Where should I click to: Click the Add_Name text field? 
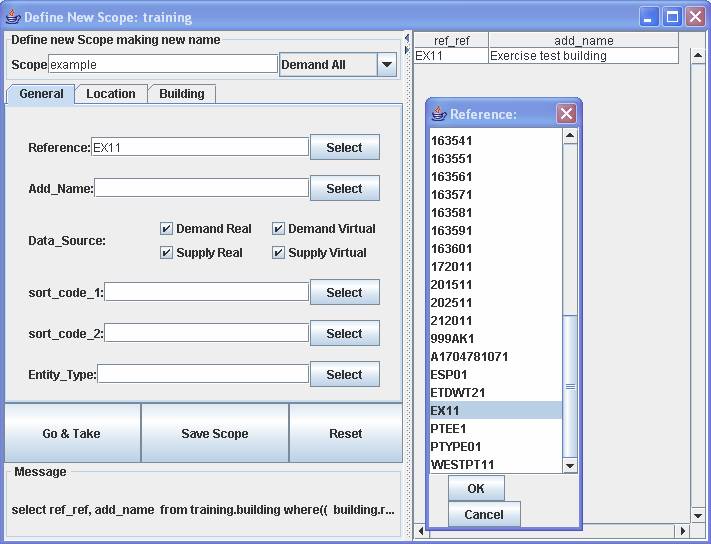point(201,188)
